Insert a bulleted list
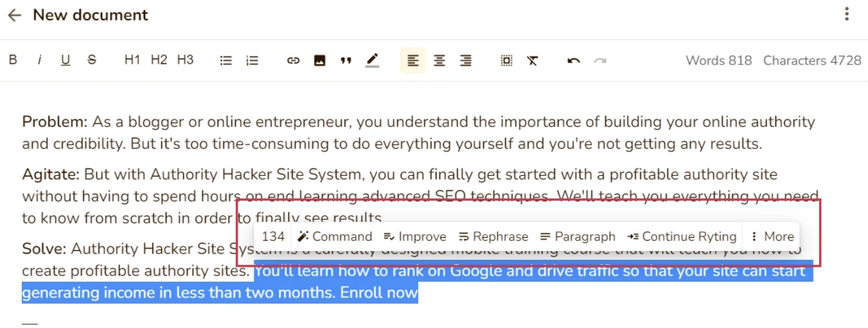The width and height of the screenshot is (868, 328). 226,61
